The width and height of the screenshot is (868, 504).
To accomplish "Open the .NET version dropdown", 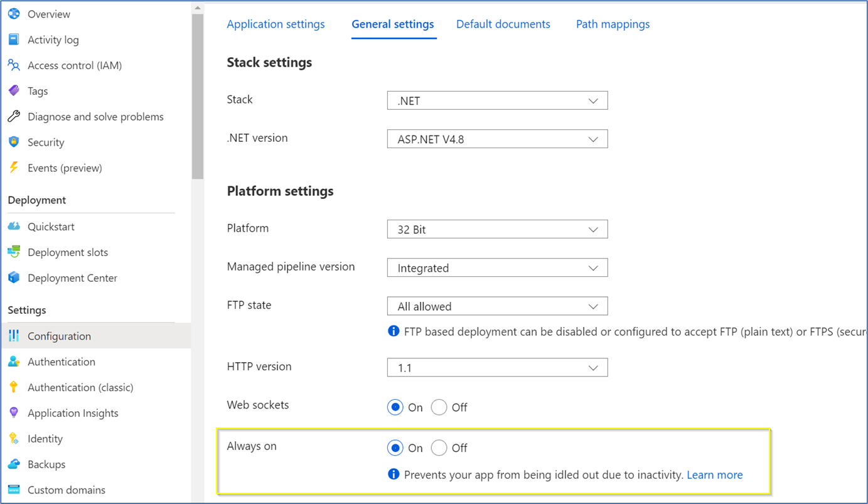I will [x=497, y=139].
